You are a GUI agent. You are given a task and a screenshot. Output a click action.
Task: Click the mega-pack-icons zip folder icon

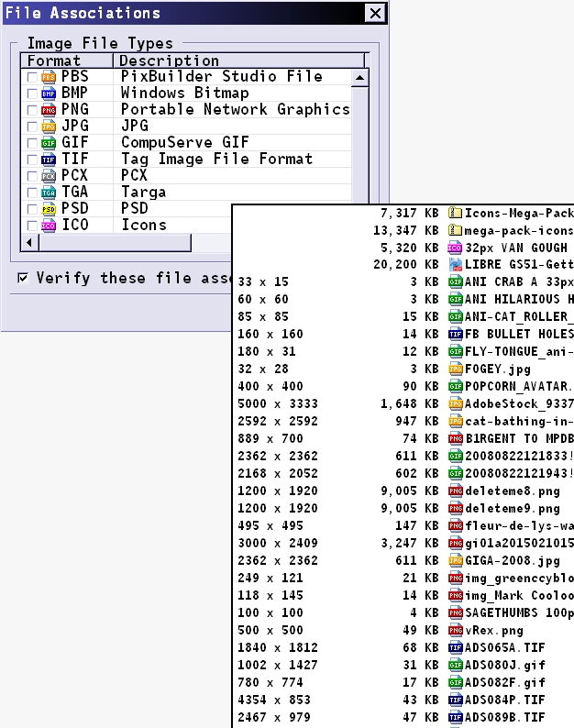click(x=455, y=230)
